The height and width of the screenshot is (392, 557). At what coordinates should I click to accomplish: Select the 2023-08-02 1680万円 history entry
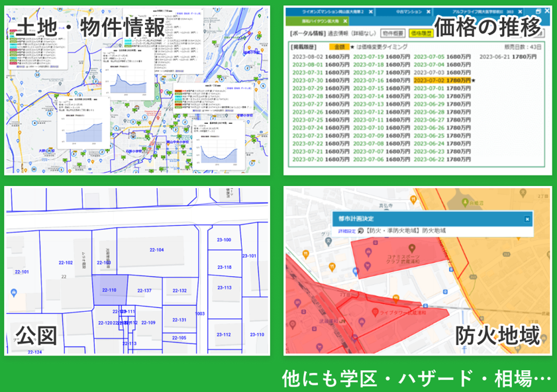(x=315, y=57)
